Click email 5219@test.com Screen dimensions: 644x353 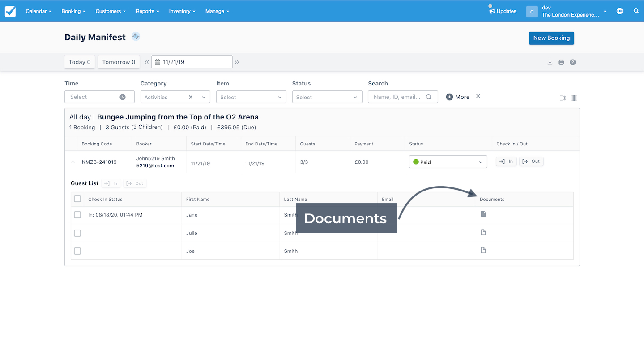[155, 166]
